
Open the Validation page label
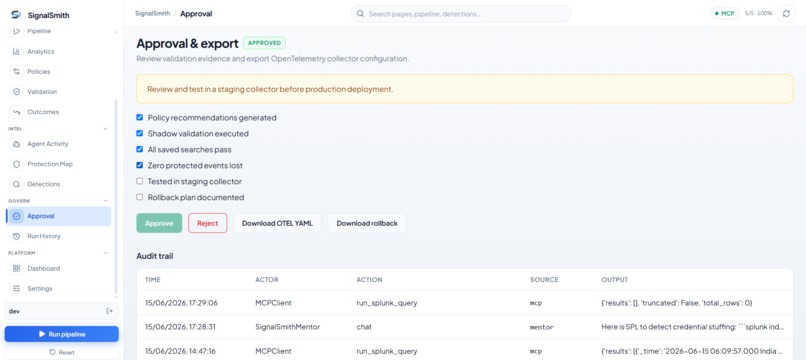[42, 92]
